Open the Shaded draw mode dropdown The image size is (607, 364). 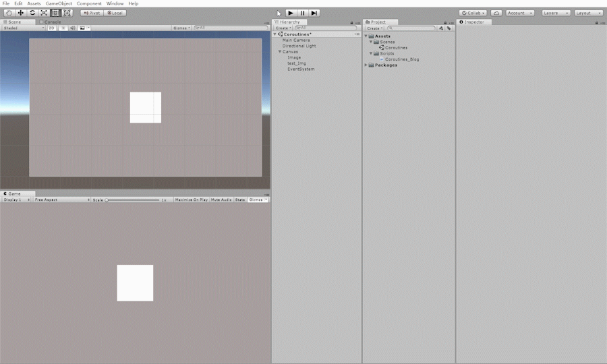24,28
